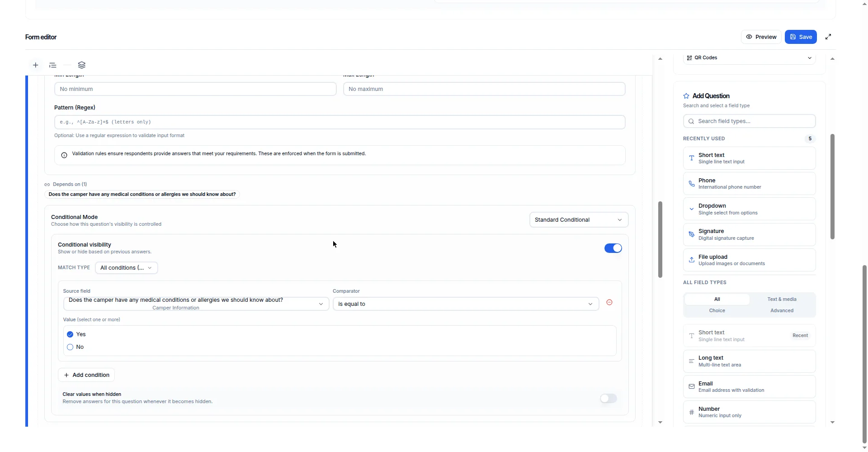Select the No value option

(x=70, y=347)
